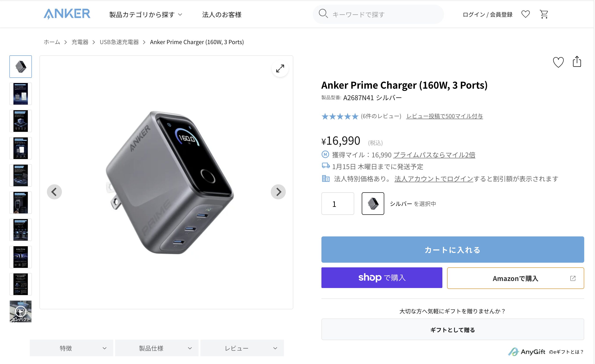The width and height of the screenshot is (595, 364).
Task: Click the quantity input field
Action: 337,204
